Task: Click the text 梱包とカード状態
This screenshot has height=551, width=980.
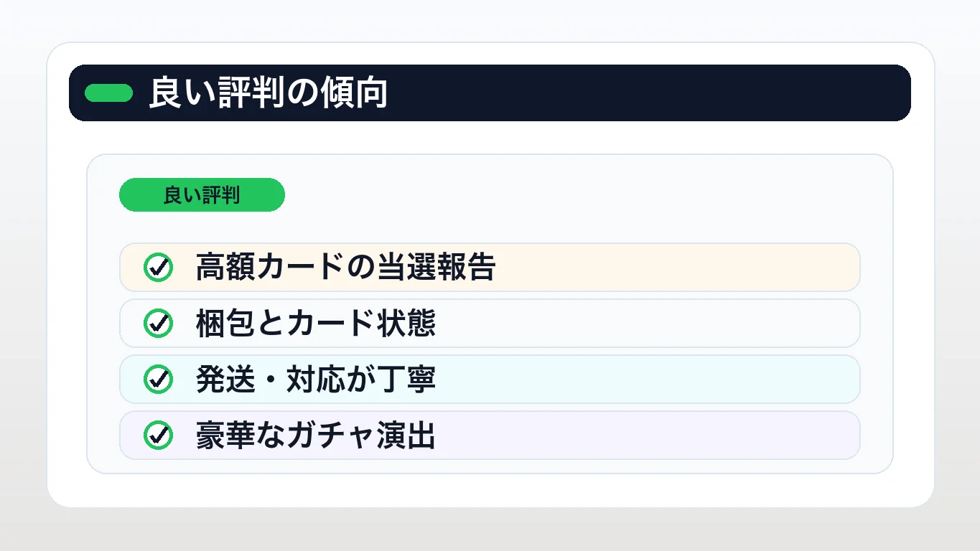Action: tap(315, 324)
